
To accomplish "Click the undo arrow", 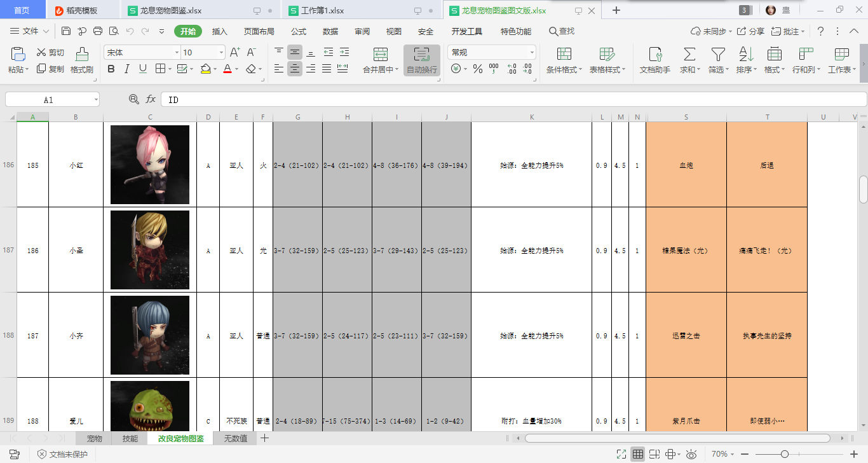I will 130,31.
